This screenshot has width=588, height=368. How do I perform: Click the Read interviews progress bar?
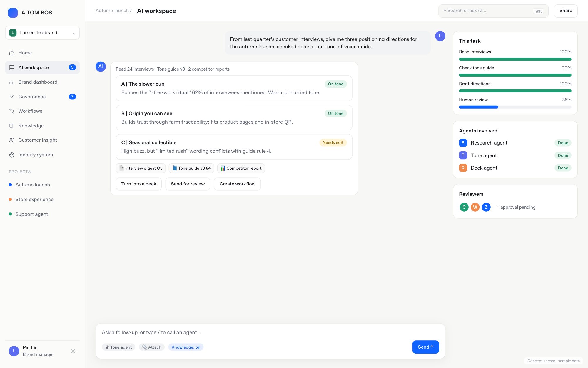point(515,59)
